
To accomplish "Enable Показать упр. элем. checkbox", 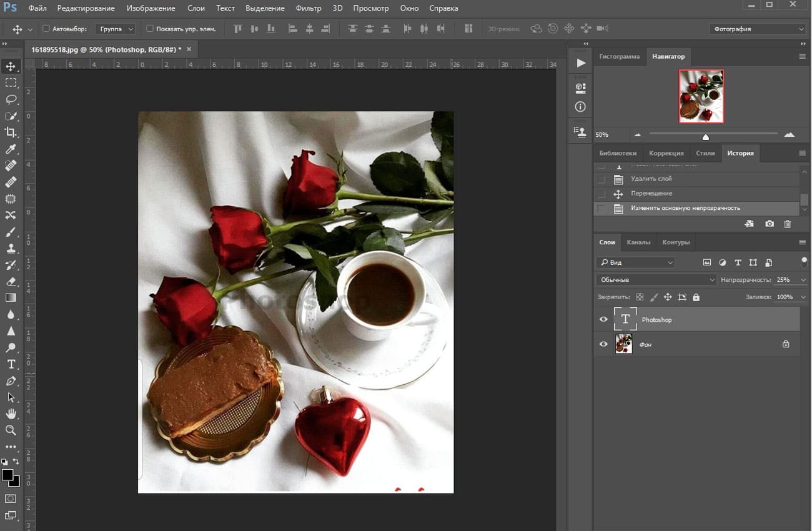I will pos(149,29).
